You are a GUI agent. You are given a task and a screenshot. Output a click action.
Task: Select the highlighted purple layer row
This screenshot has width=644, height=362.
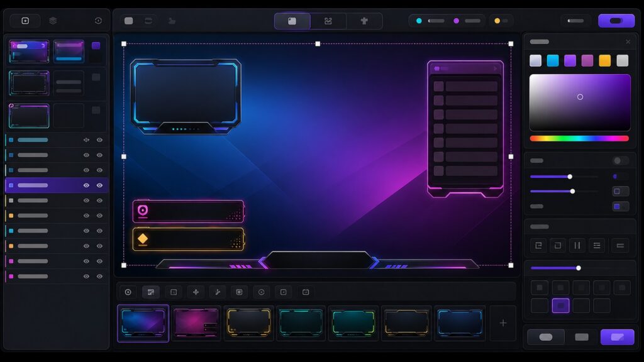pos(57,185)
